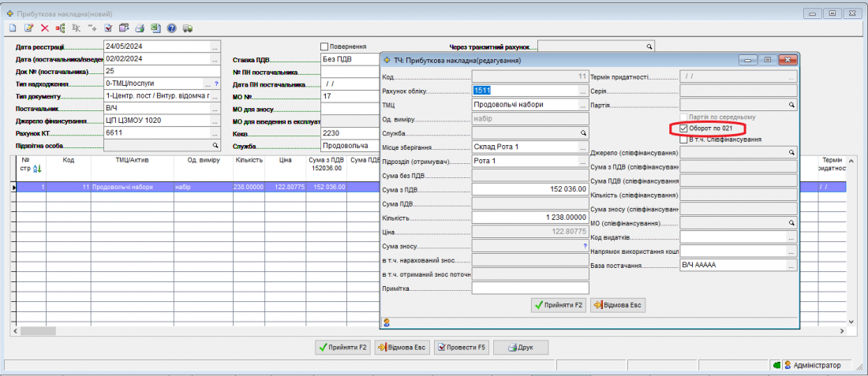Click the 'ТМЦ/Актив' column header

(x=132, y=160)
